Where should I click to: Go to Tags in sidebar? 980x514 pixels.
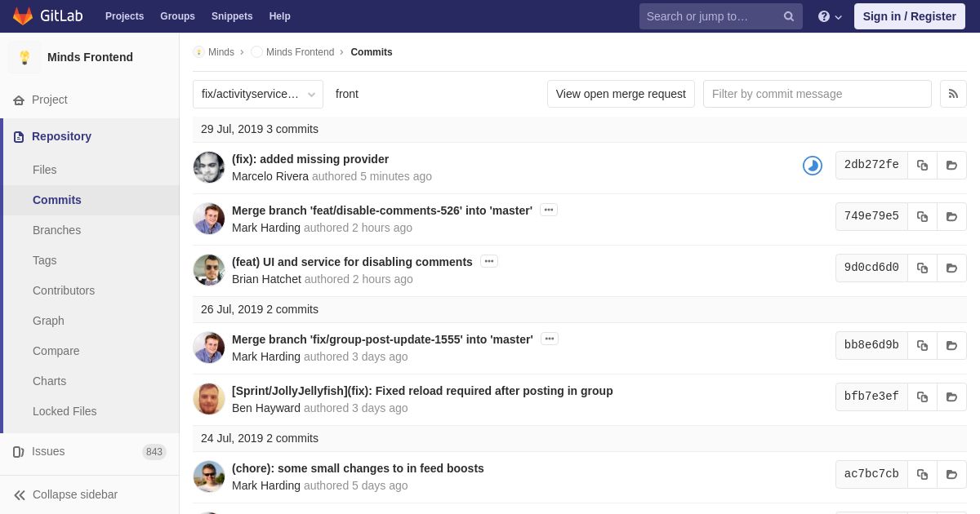click(45, 260)
